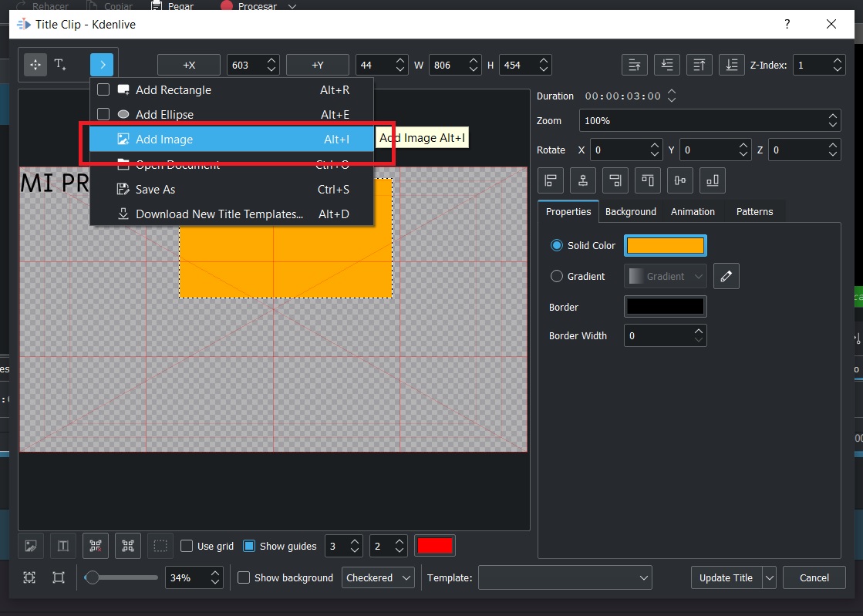Viewport: 863px width, 616px height.
Task: Click the original size zoom icon
Action: pos(59,577)
